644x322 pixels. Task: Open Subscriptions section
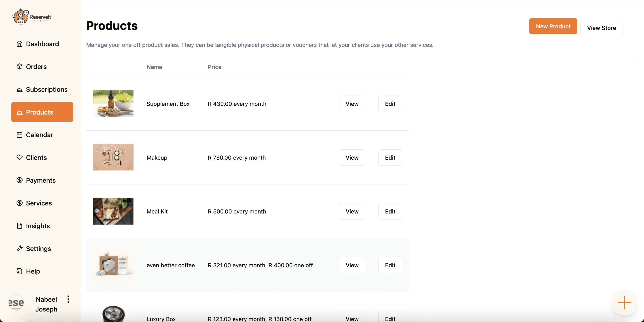42,89
